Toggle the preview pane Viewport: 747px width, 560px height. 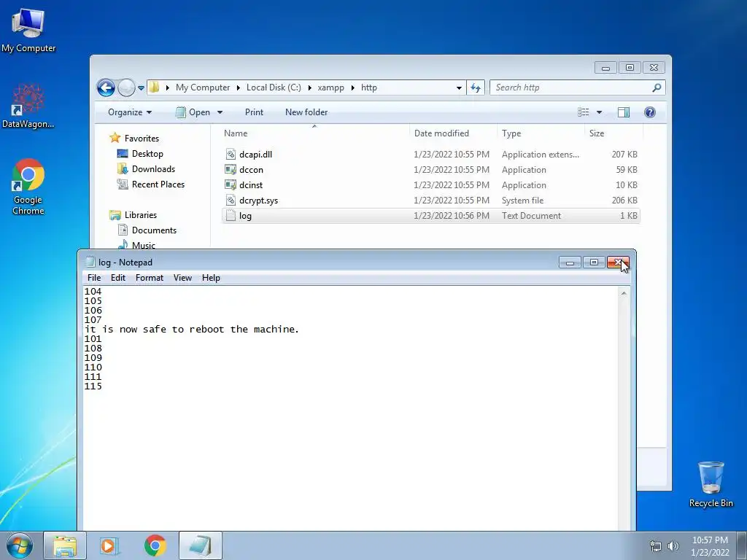point(624,112)
